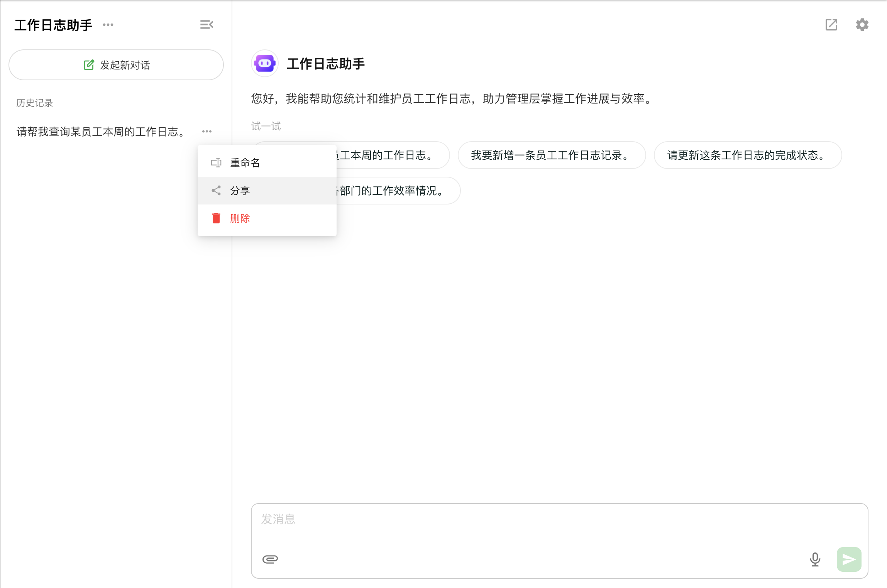Click the share icon in the menu
The width and height of the screenshot is (887, 588).
click(x=216, y=191)
